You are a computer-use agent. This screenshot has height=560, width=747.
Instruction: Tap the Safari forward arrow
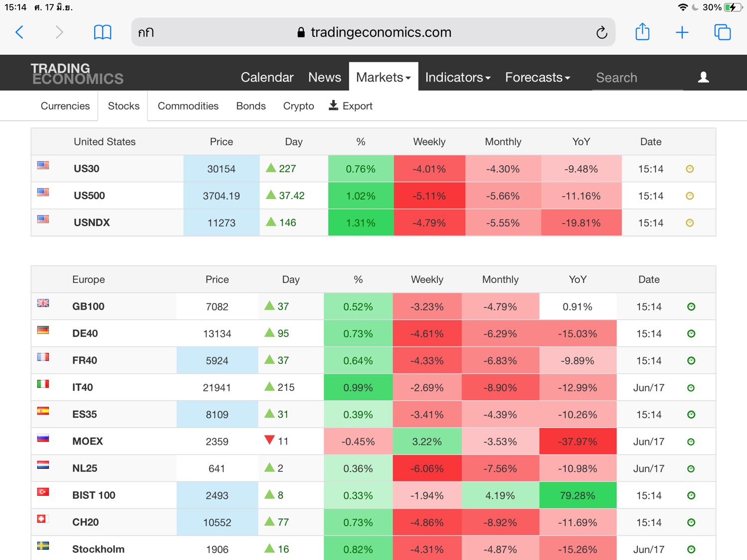pyautogui.click(x=59, y=32)
